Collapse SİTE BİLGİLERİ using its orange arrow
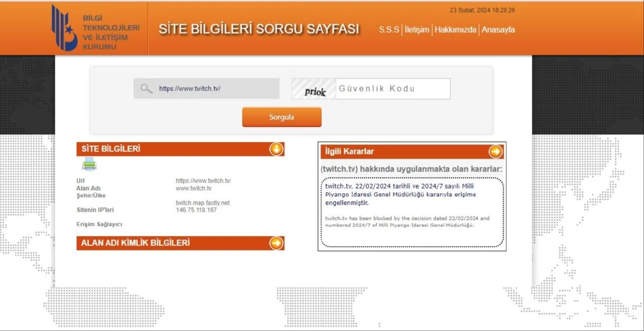Viewport: 644px width, 331px height. click(276, 149)
